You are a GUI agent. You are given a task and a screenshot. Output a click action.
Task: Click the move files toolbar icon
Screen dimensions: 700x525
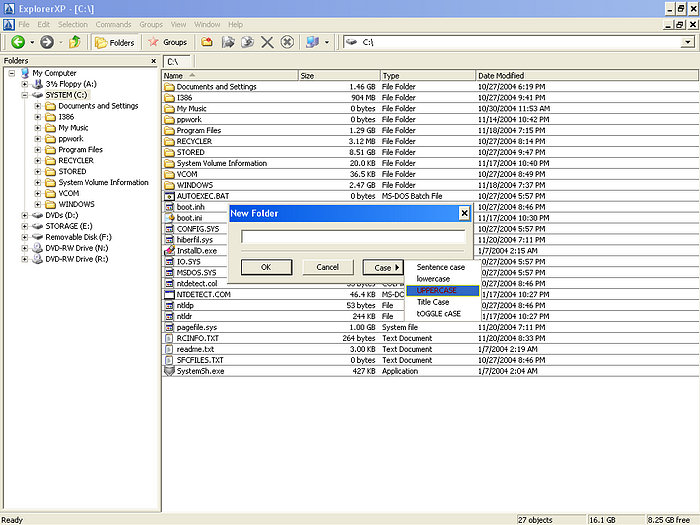click(x=247, y=42)
